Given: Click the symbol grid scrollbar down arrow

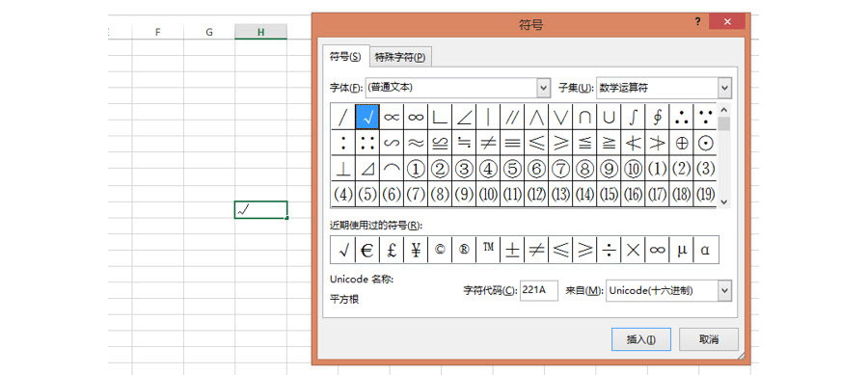Looking at the screenshot, I should tap(724, 201).
